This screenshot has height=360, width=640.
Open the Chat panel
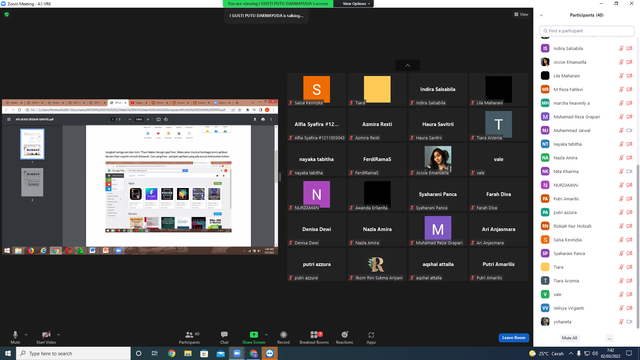pos(224,337)
